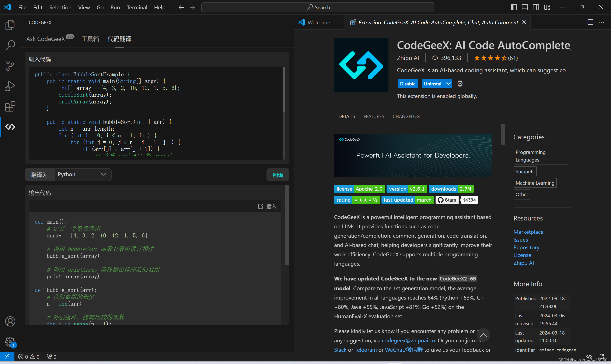Open editor More Actions ellipsis

tap(601, 22)
